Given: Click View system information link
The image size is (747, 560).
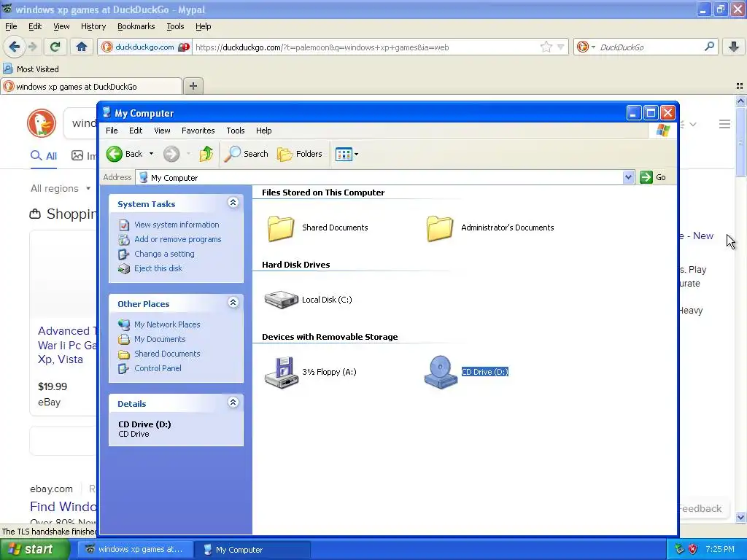Looking at the screenshot, I should pyautogui.click(x=177, y=225).
